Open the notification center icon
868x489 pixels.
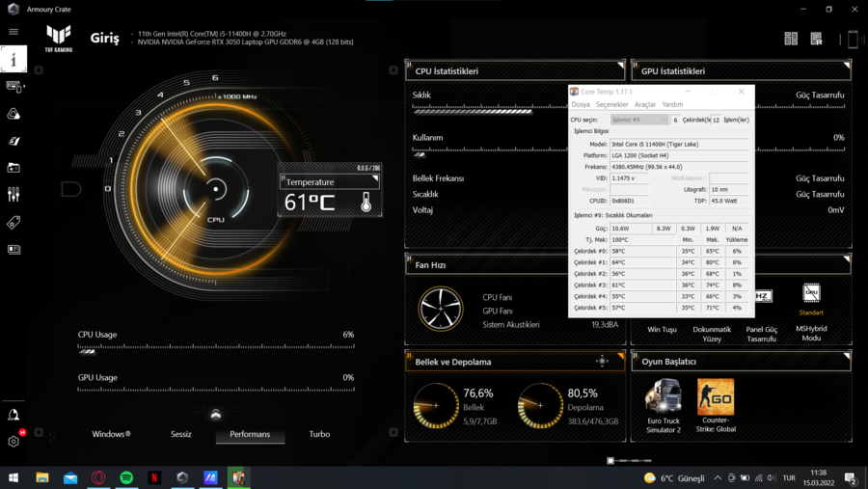(851, 477)
